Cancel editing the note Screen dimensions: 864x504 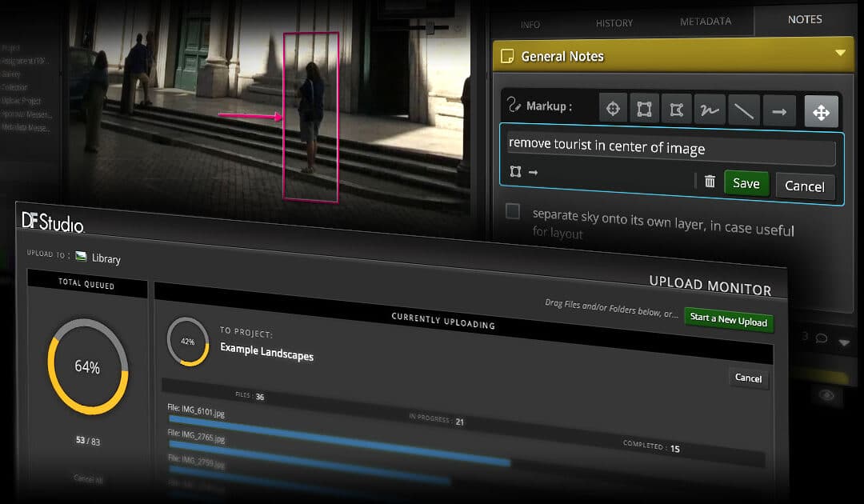tap(805, 186)
